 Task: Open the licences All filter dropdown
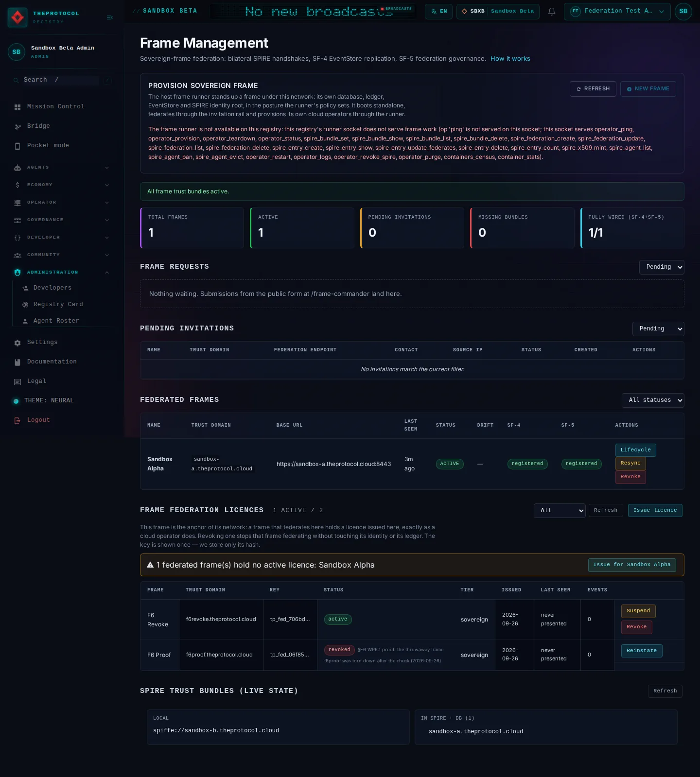(x=560, y=511)
